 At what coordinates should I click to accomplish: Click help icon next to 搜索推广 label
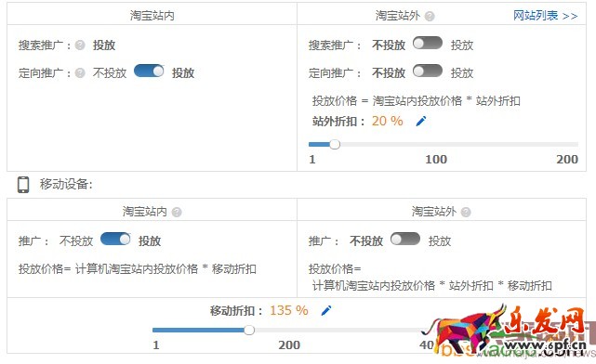pyautogui.click(x=80, y=45)
